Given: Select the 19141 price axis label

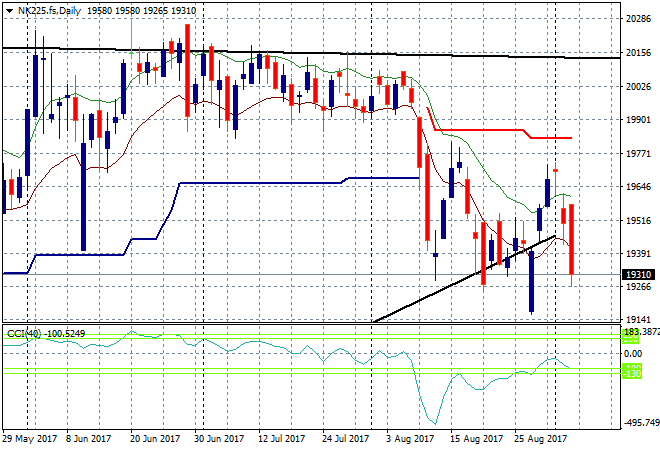Looking at the screenshot, I should (639, 320).
